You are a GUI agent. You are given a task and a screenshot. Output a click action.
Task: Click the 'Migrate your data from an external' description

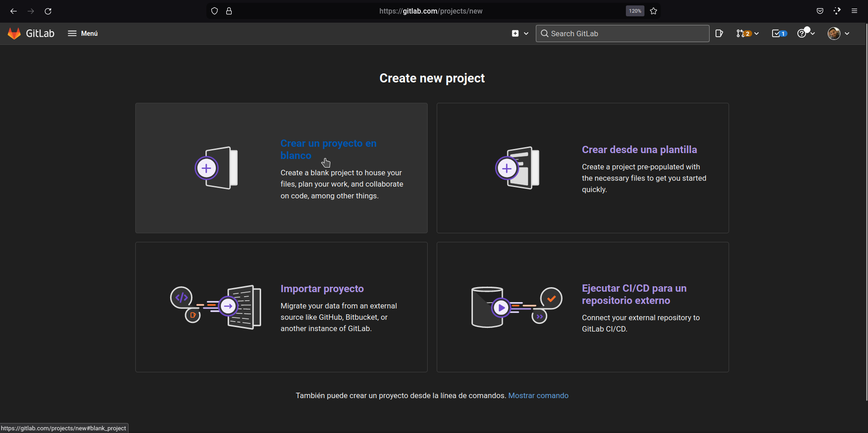[339, 317]
